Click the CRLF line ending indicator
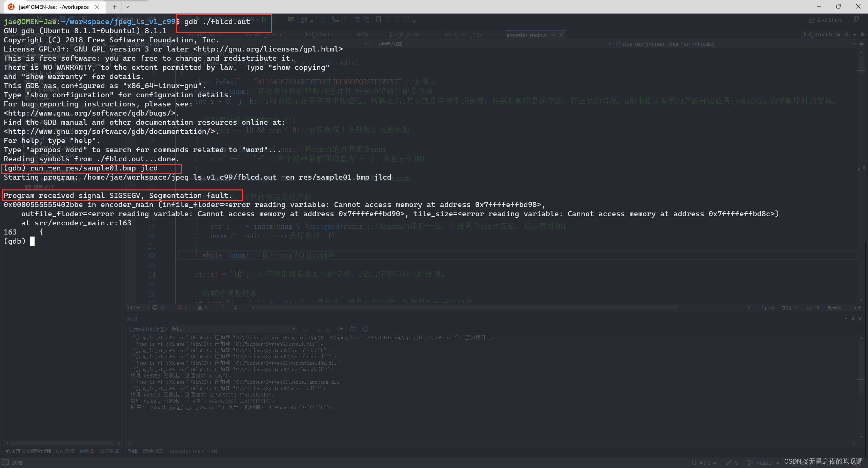The height and width of the screenshot is (468, 868). pyautogui.click(x=855, y=308)
